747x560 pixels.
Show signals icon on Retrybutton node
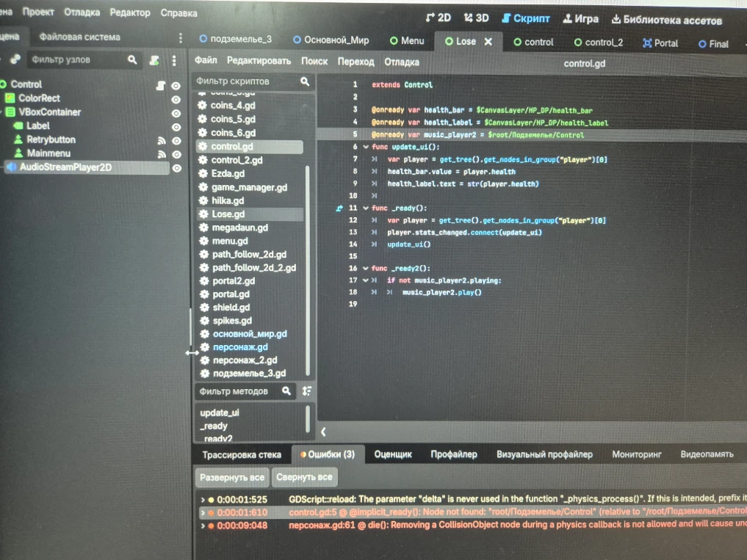pos(162,140)
